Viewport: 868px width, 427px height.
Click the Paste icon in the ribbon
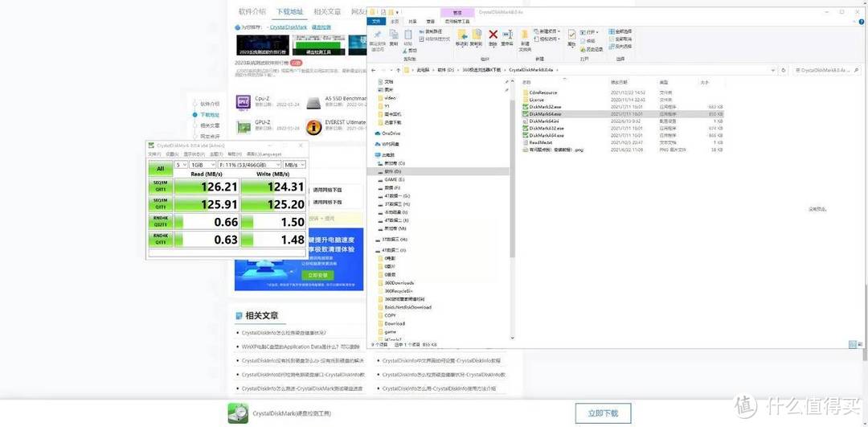pyautogui.click(x=408, y=35)
